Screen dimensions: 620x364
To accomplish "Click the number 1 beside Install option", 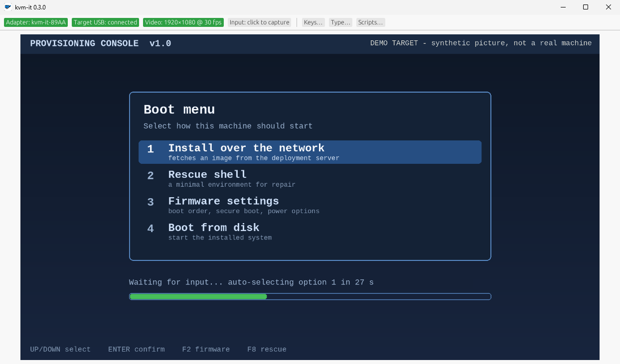I will 151,149.
